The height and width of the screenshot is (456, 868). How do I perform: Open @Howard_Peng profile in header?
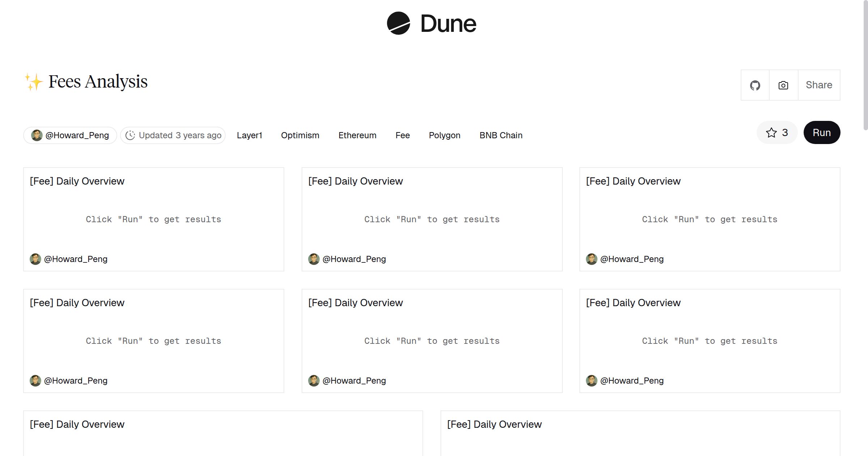[77, 135]
